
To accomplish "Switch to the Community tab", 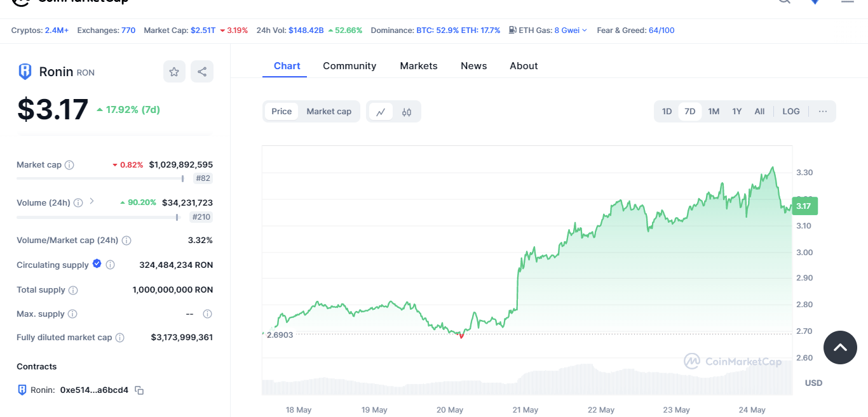I will click(x=349, y=66).
